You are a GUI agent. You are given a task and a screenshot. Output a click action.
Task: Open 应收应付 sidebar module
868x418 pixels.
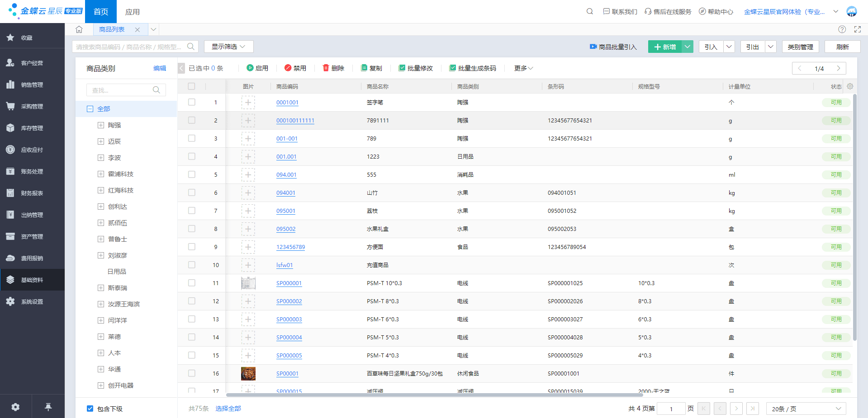[32, 150]
